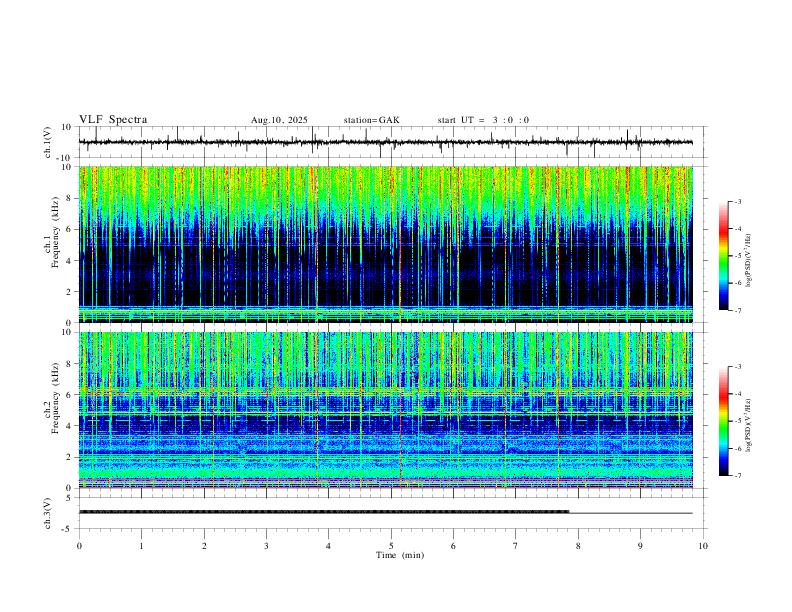This screenshot has height=612, width=792.
Task: Click the "Time (min)" x-axis label
Action: click(400, 555)
